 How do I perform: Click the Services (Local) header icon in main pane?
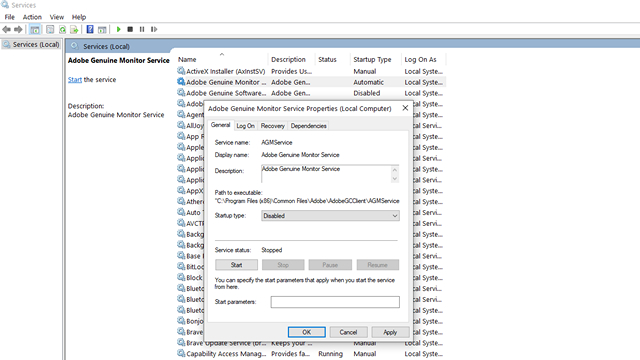coord(74,46)
